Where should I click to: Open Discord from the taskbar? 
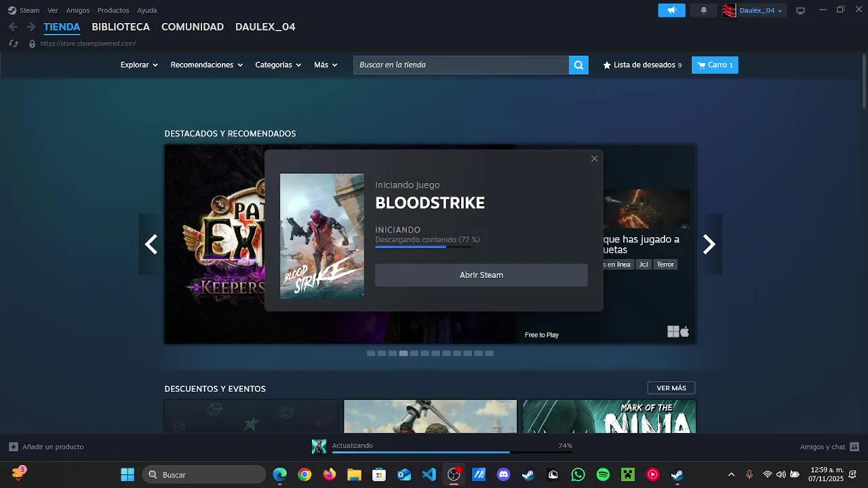[x=503, y=474]
